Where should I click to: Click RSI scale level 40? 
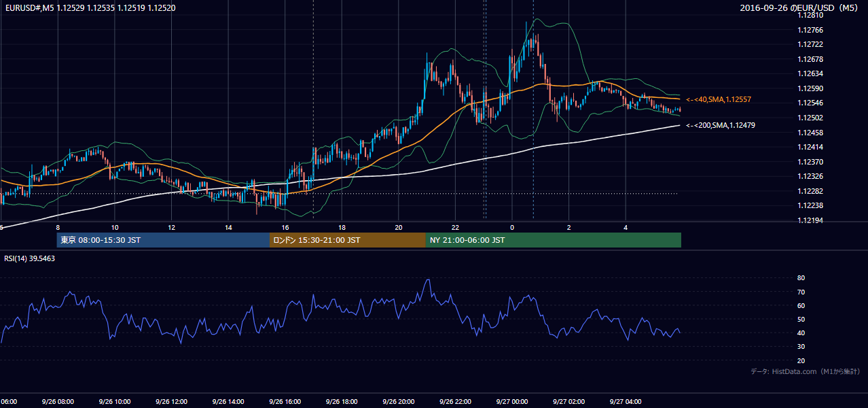(x=801, y=333)
